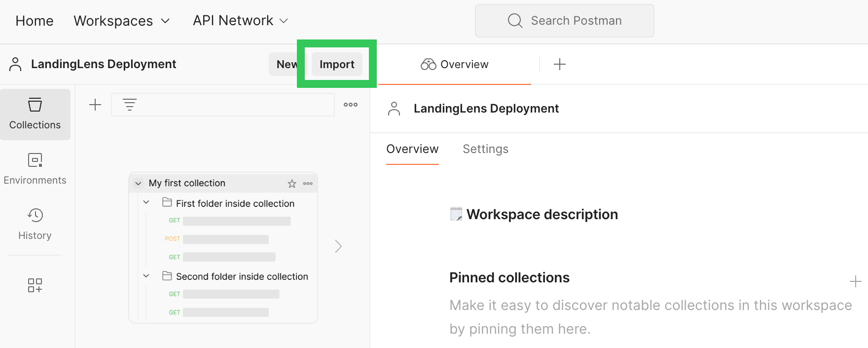Add pinned collection with plus icon
Screen dimensions: 868x348
tap(856, 281)
